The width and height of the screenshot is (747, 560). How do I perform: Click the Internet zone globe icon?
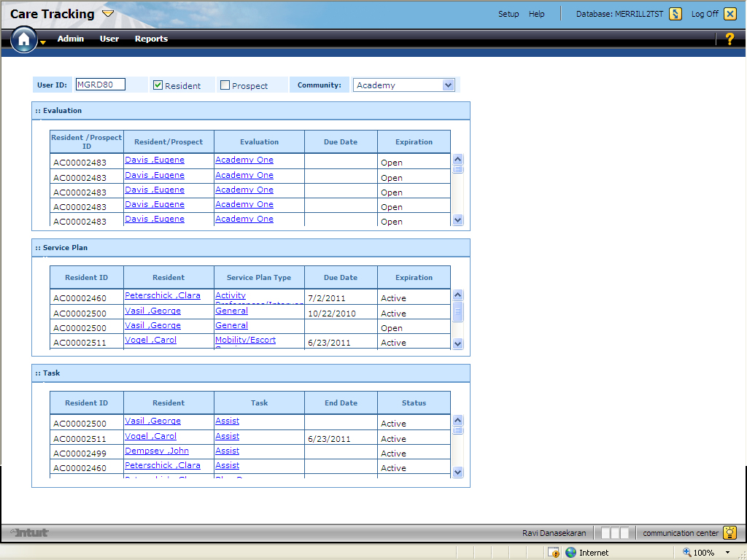[570, 553]
